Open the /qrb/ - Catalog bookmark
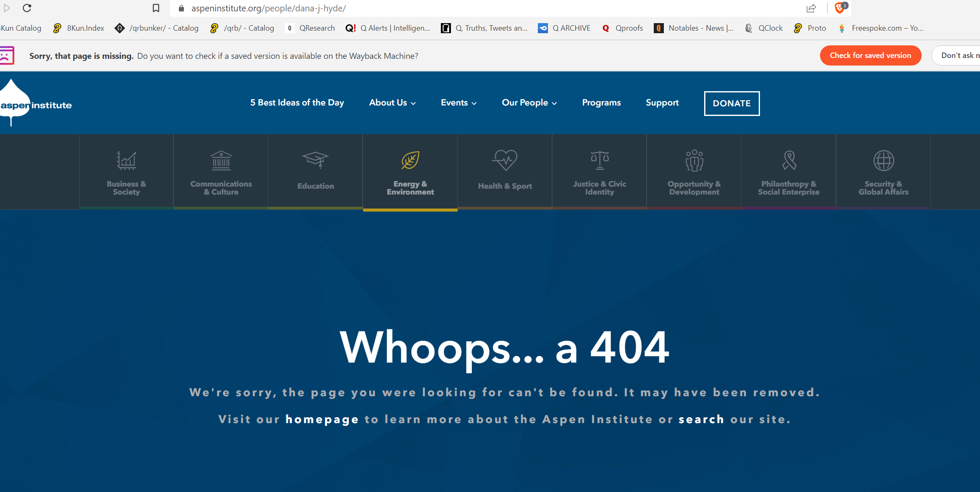The image size is (980, 492). (242, 28)
